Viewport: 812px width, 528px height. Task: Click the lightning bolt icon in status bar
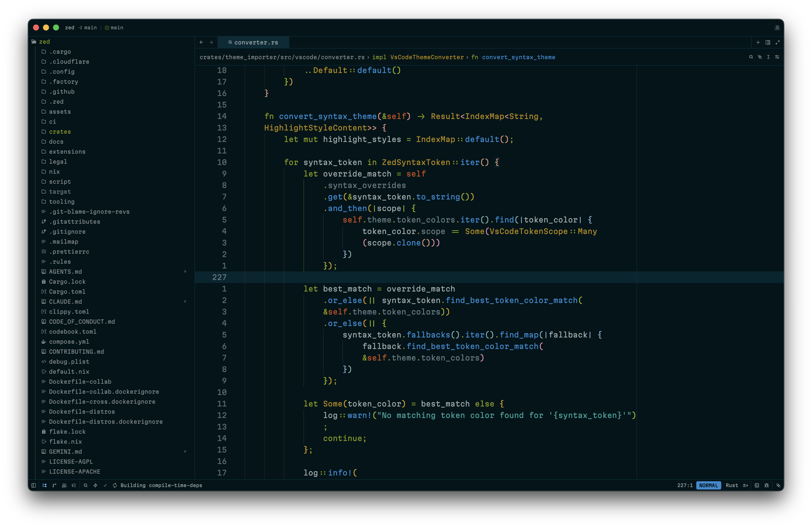95,485
